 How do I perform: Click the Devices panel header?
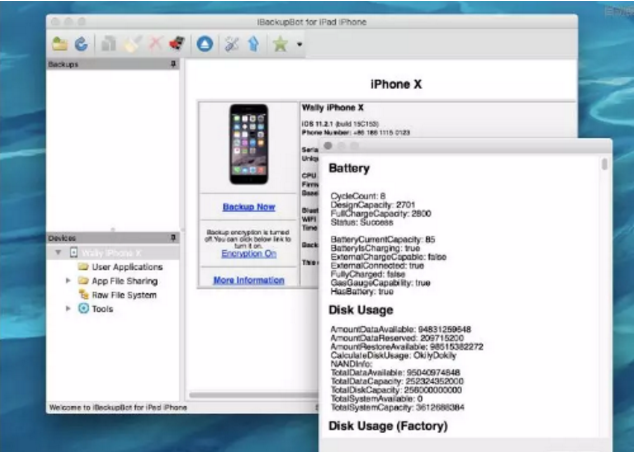113,238
